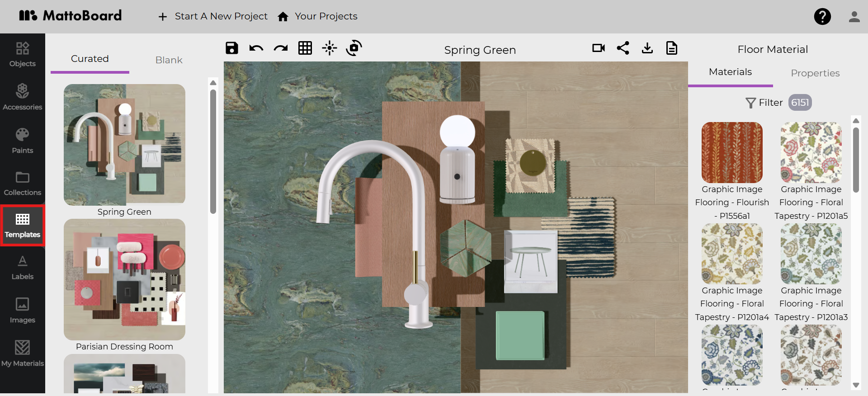Open the document notes icon

coord(672,48)
